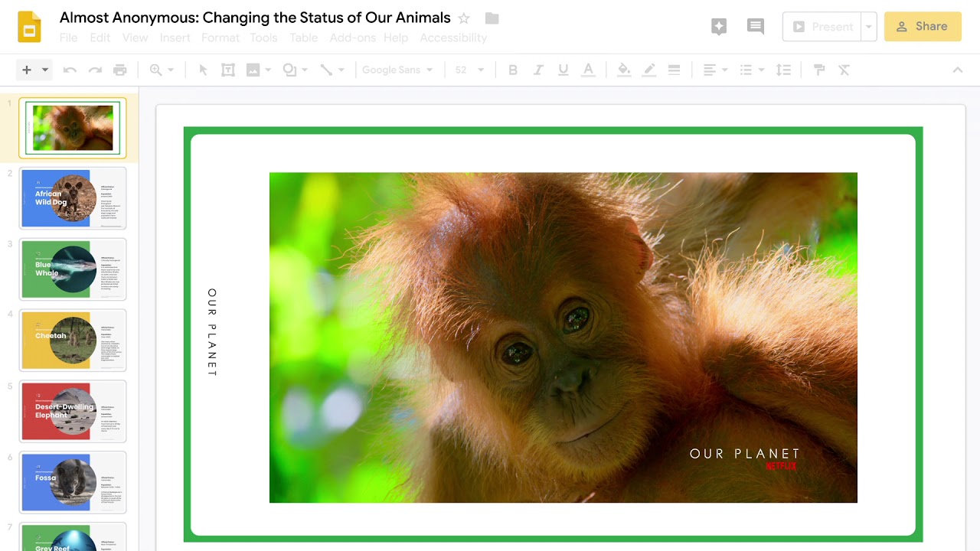Expand alignment dropdown arrow
This screenshot has width=980, height=551.
pyautogui.click(x=724, y=70)
